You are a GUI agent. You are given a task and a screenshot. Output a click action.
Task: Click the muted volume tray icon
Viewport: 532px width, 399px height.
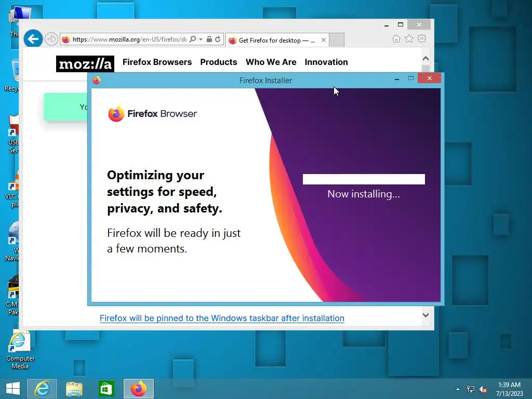[483, 389]
